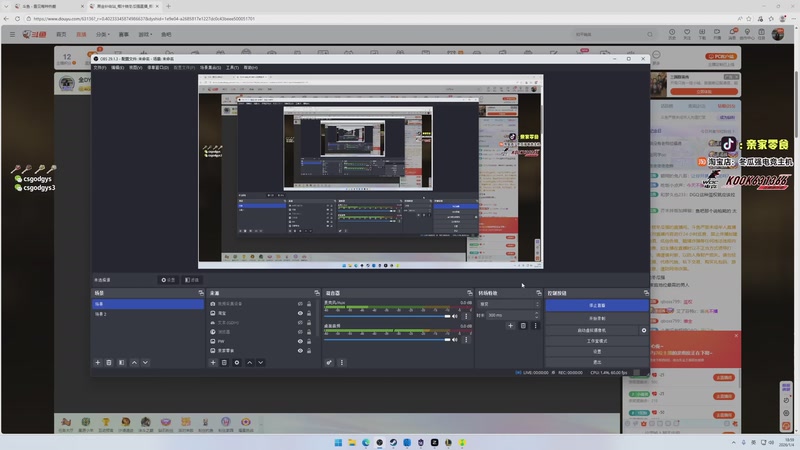800x450 pixels.
Task: Click the exit button at the bottom of Controls
Action: [597, 362]
